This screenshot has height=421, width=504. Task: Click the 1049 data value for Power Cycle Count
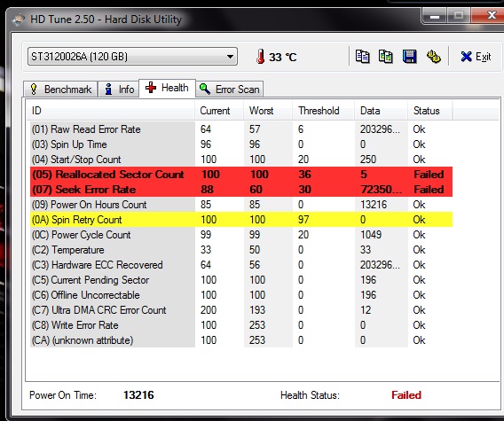click(x=371, y=234)
